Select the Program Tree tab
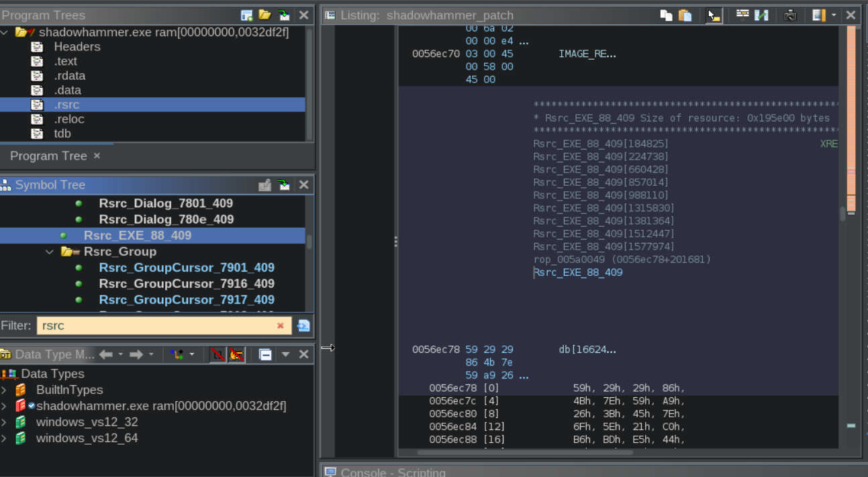The image size is (868, 477). pos(48,156)
